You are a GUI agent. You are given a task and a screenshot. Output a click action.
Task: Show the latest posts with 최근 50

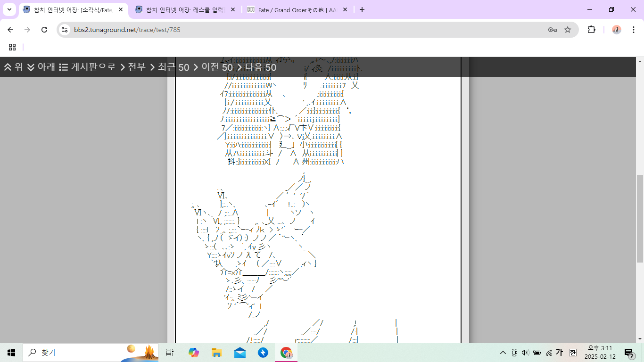170,67
